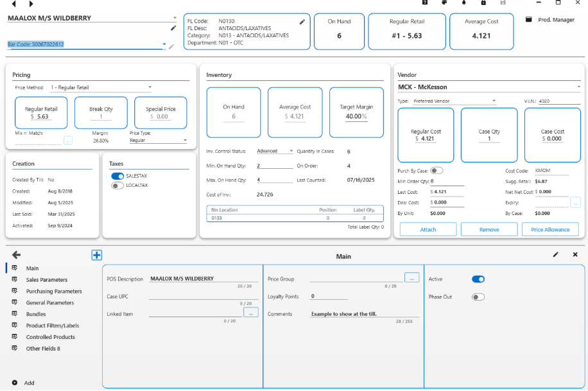Image resolution: width=588 pixels, height=391 pixels.
Task: Open the Price Group ellipsis lookup button
Action: pos(411,277)
